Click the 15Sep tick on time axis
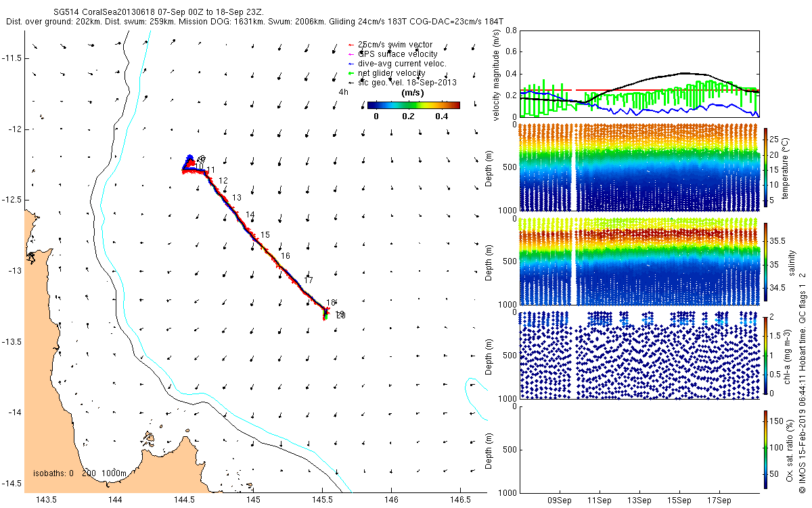 click(679, 501)
